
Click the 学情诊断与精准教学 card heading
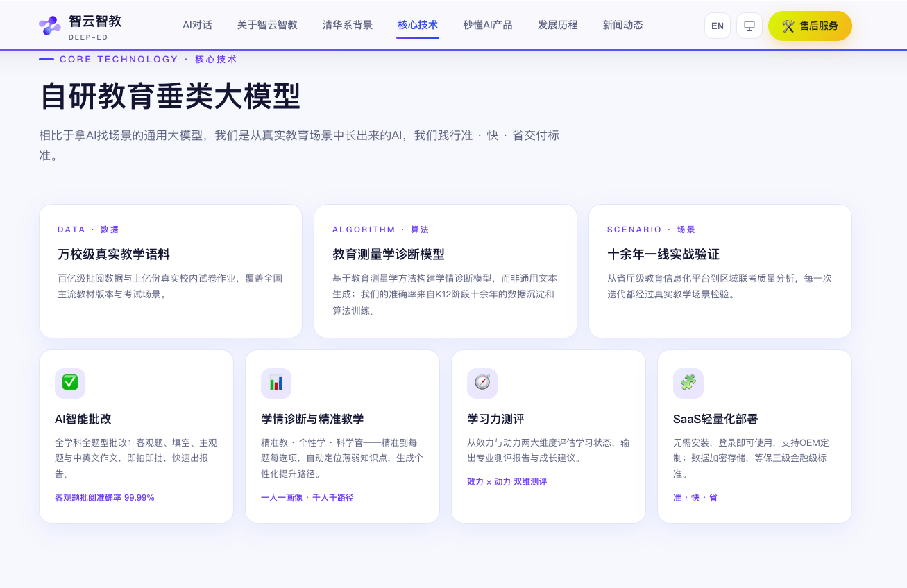pos(312,419)
